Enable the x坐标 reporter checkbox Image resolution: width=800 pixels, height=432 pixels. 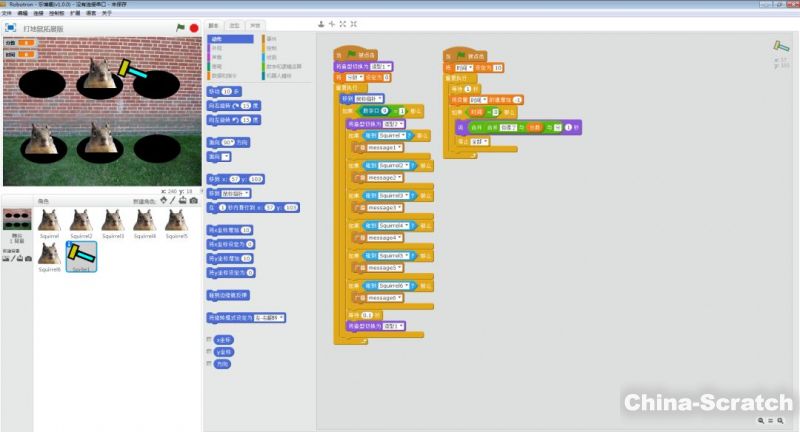point(208,340)
